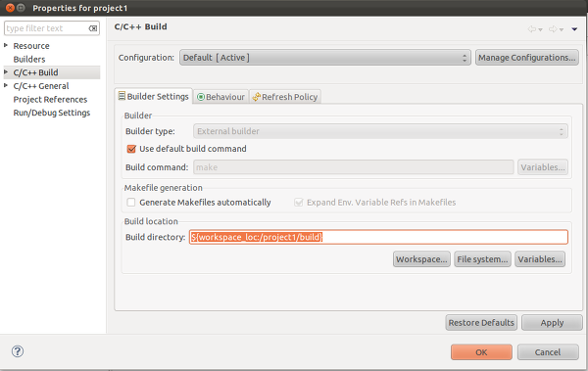
Task: Expand the Resource tree node
Action: [x=6, y=45]
